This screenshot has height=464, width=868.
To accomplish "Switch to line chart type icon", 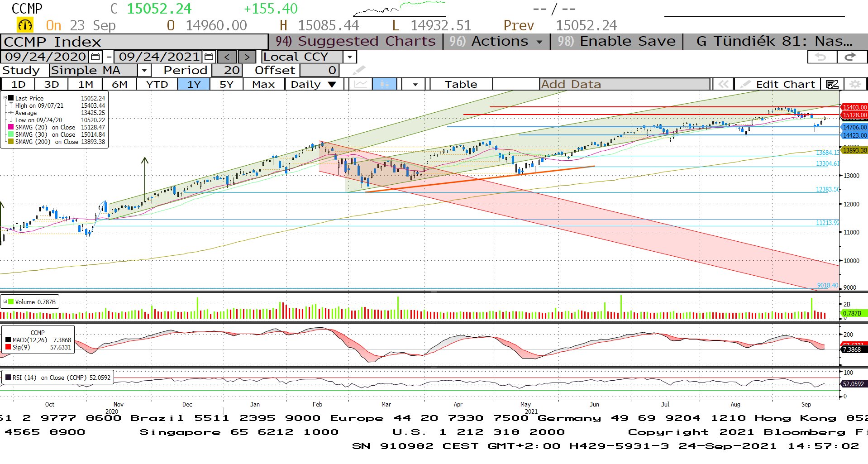I will pyautogui.click(x=361, y=84).
